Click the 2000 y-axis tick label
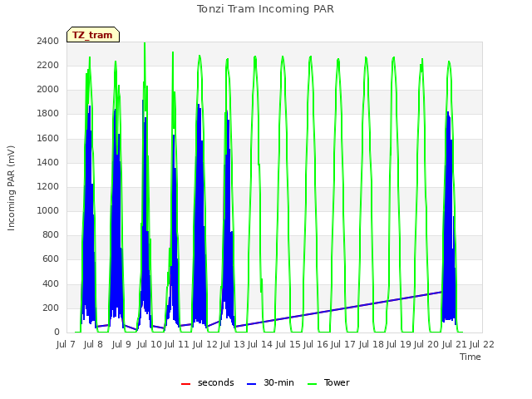This screenshot has width=532, height=399. 48,89
